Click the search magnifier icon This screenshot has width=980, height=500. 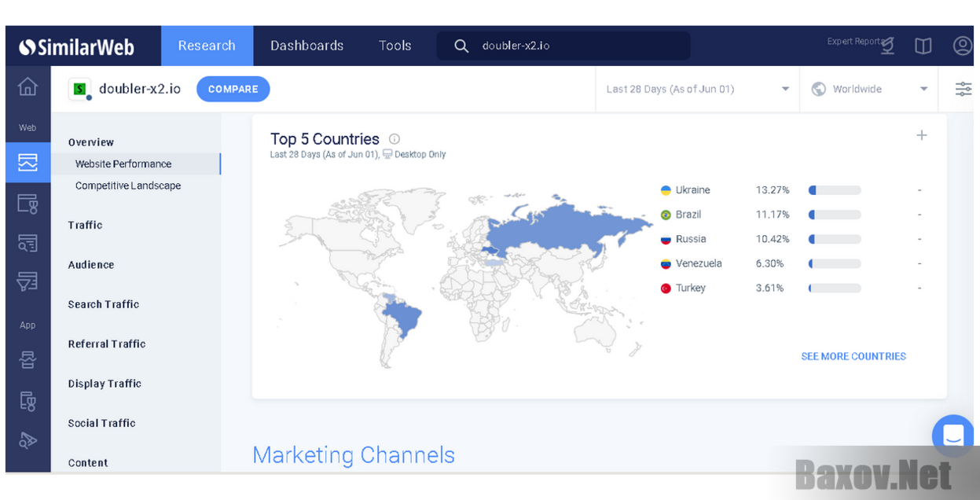(x=461, y=46)
